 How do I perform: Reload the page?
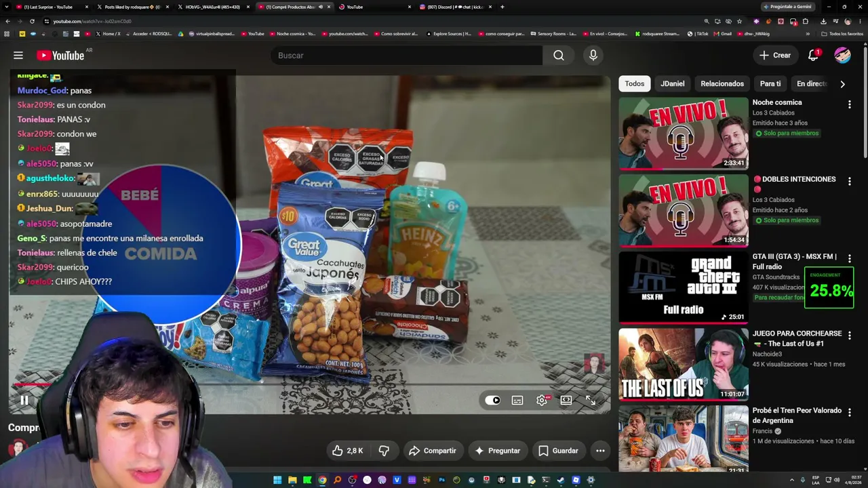tap(32, 21)
